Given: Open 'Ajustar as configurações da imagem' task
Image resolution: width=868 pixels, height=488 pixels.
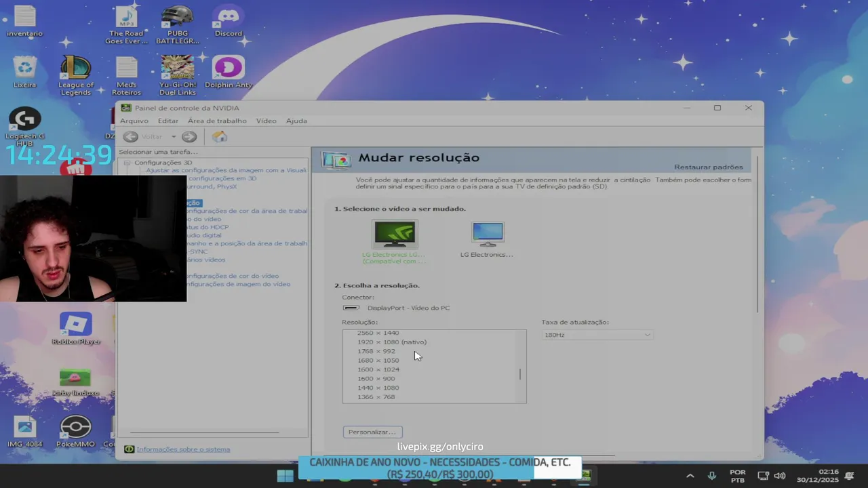Looking at the screenshot, I should 226,170.
